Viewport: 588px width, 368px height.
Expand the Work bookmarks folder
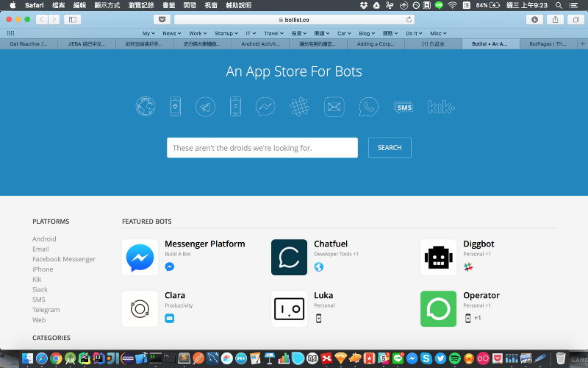(198, 33)
